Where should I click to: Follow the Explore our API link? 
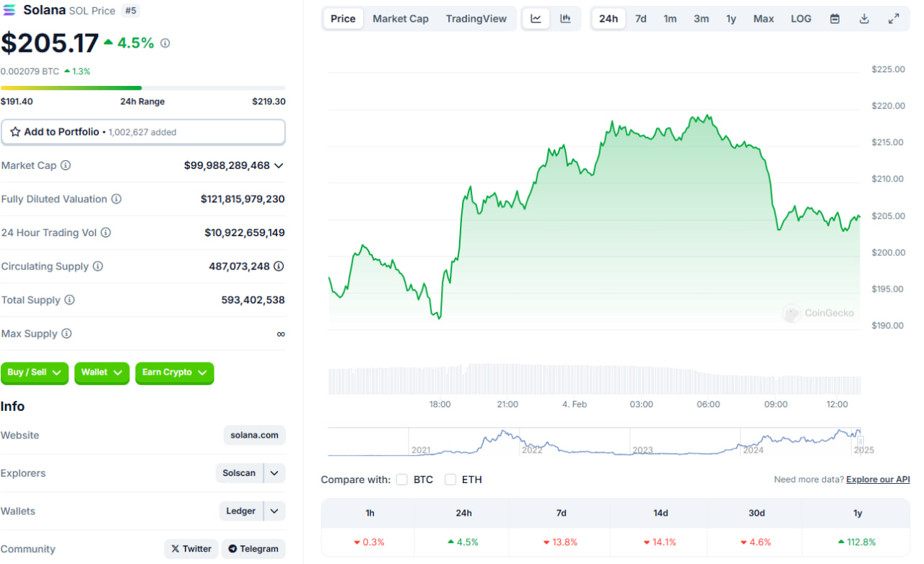click(878, 480)
